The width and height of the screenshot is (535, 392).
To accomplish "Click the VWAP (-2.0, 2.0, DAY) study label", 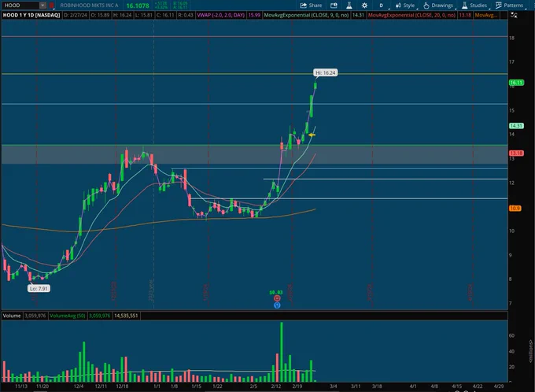I will (221, 15).
